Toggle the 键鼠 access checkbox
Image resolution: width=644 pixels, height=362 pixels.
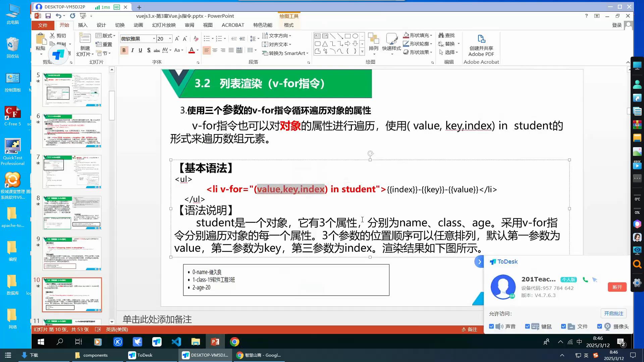(527, 326)
